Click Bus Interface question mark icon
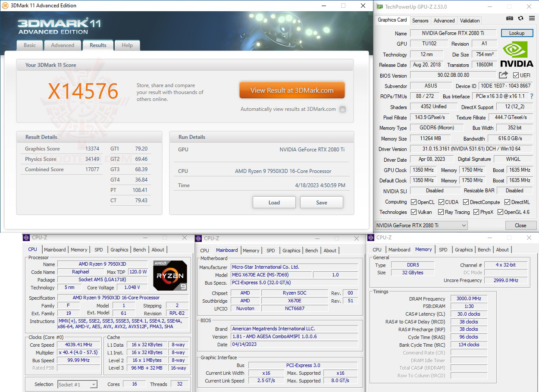539x392 pixels. pyautogui.click(x=532, y=96)
